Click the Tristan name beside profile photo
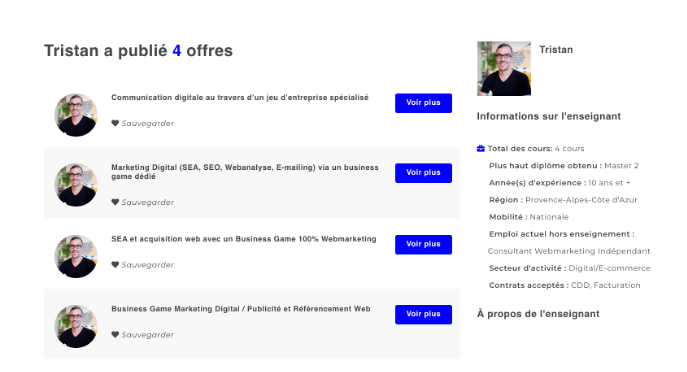Image resolution: width=687 pixels, height=372 pixels. [x=556, y=50]
